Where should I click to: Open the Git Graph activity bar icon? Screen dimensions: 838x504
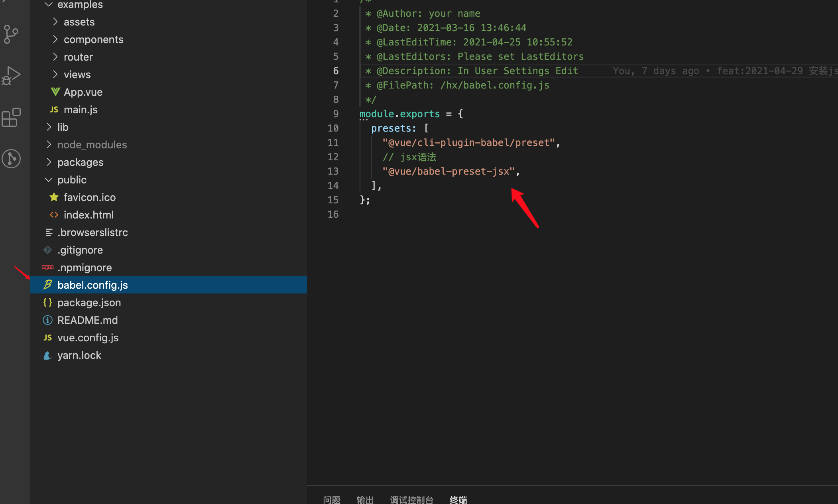coord(11,159)
